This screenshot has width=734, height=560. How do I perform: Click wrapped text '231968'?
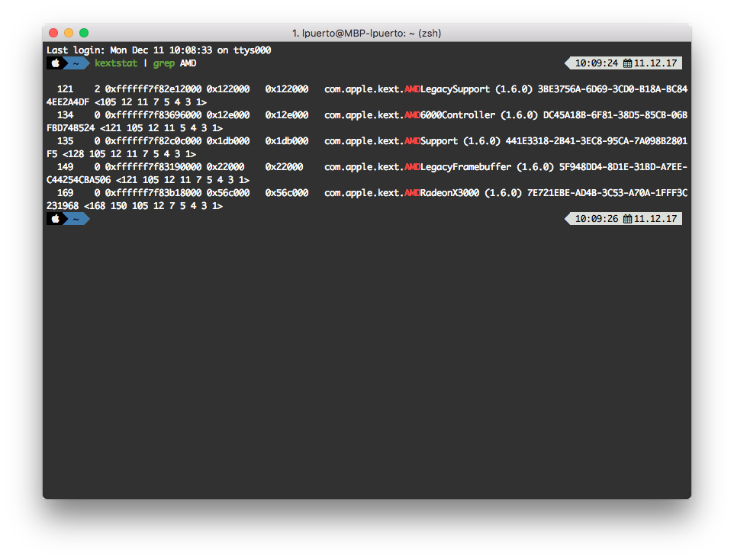63,206
